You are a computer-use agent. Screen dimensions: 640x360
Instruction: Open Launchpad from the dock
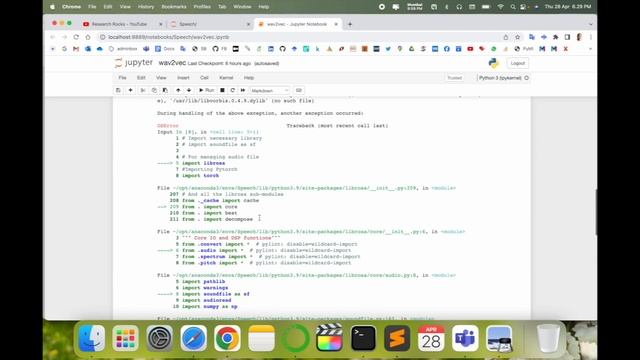[126, 338]
